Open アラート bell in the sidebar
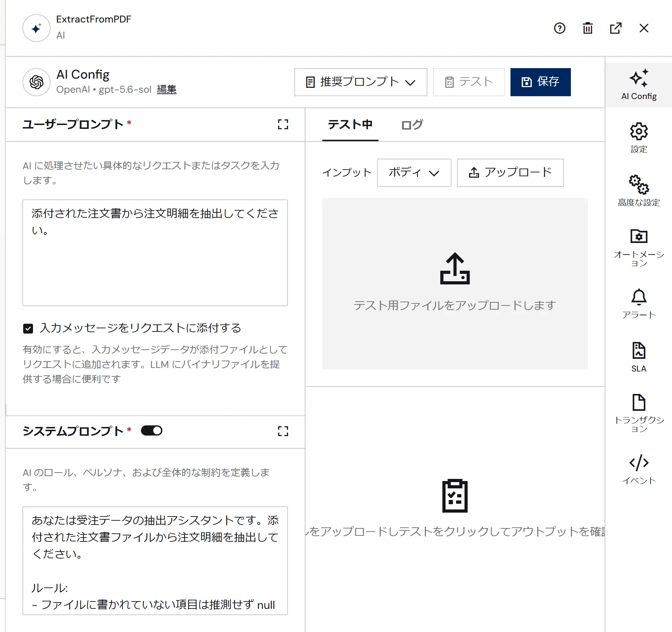The width and height of the screenshot is (672, 632). (639, 304)
